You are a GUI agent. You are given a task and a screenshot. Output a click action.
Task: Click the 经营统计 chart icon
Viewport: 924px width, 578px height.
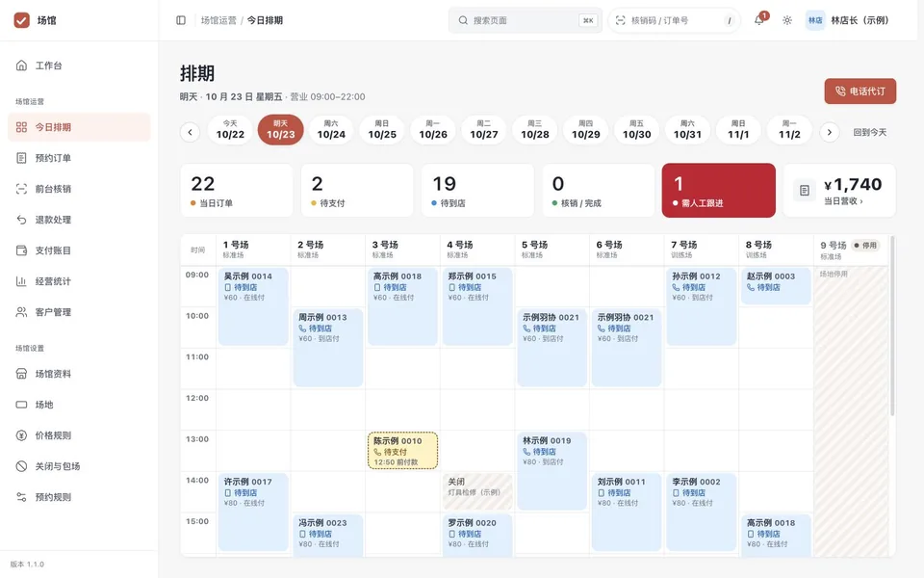pos(21,280)
